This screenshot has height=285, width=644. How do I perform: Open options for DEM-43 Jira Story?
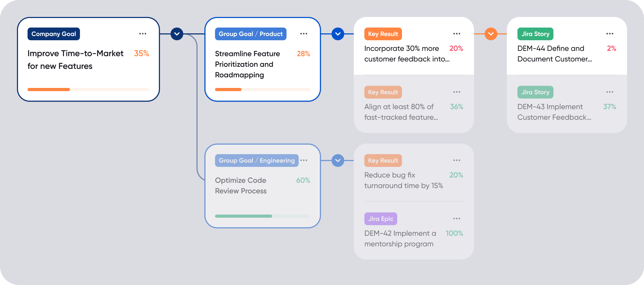coord(610,92)
